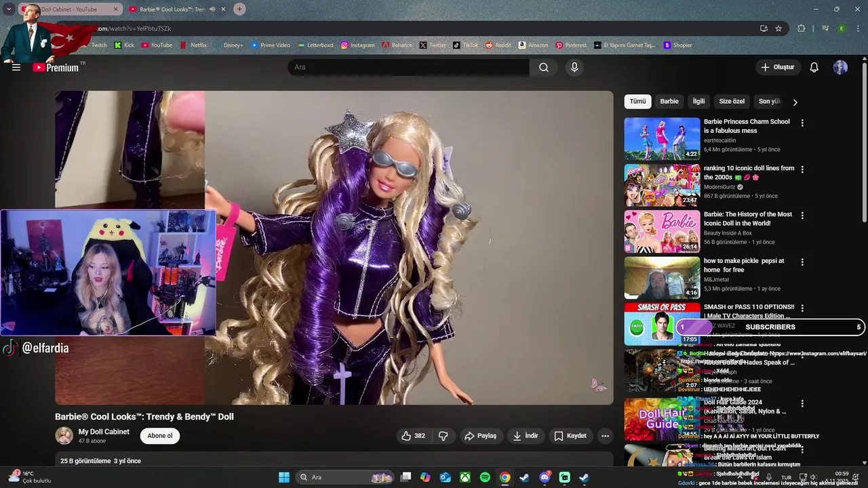Open Instagram bookmark

coord(357,45)
